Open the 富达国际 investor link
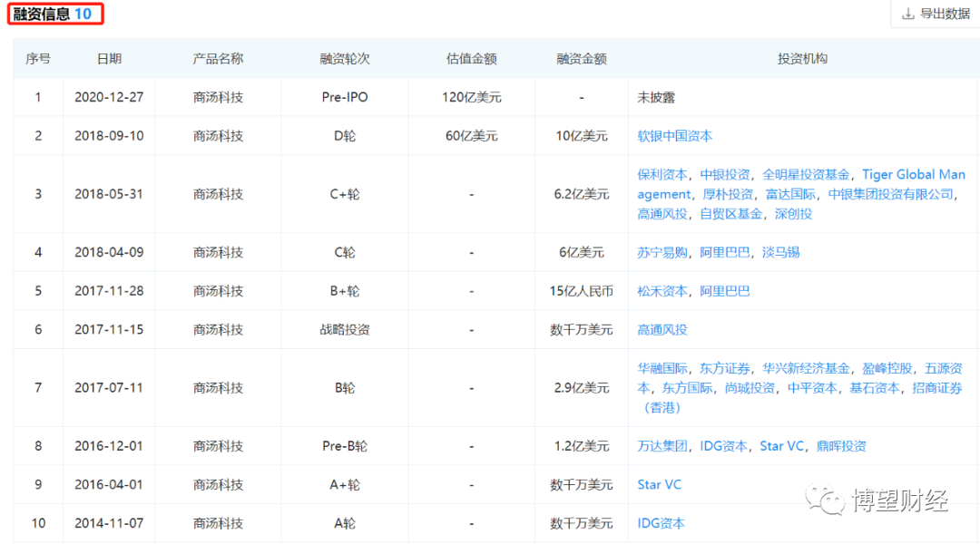 pos(790,194)
